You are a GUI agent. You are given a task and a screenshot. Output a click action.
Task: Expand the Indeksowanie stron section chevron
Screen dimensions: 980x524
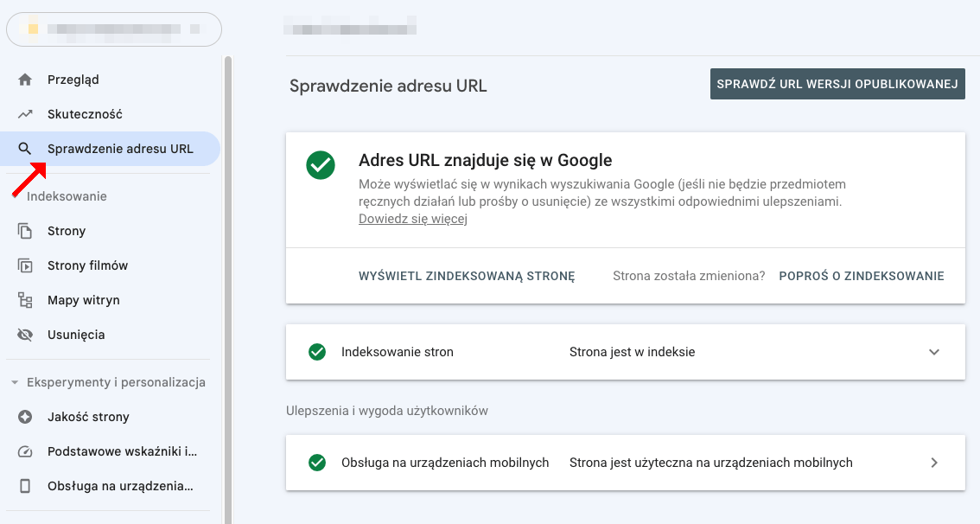(933, 352)
